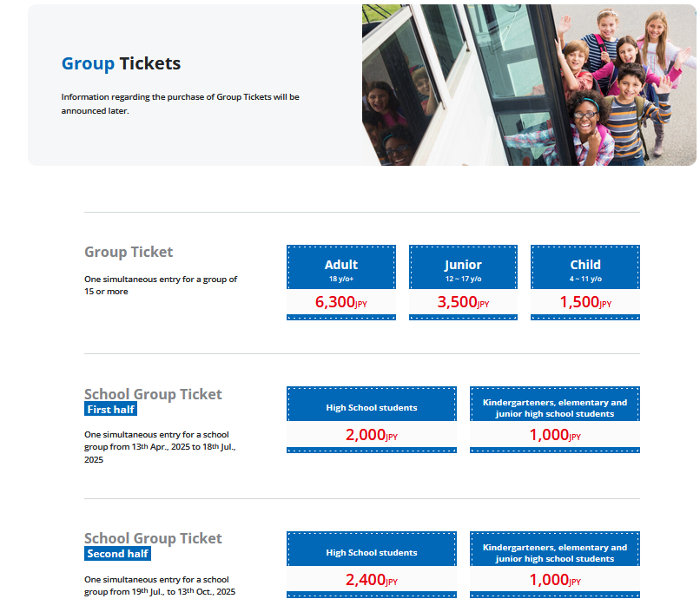Image resolution: width=700 pixels, height=612 pixels.
Task: Click the school bus children photo
Action: click(x=528, y=85)
